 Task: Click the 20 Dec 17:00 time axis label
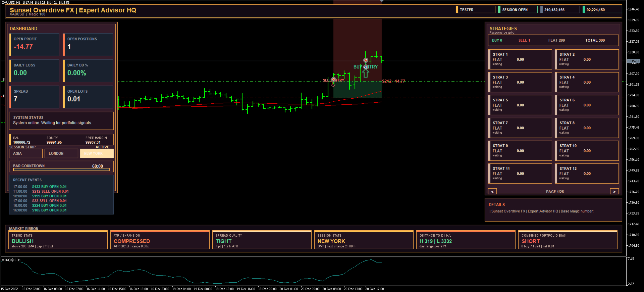coord(375,289)
